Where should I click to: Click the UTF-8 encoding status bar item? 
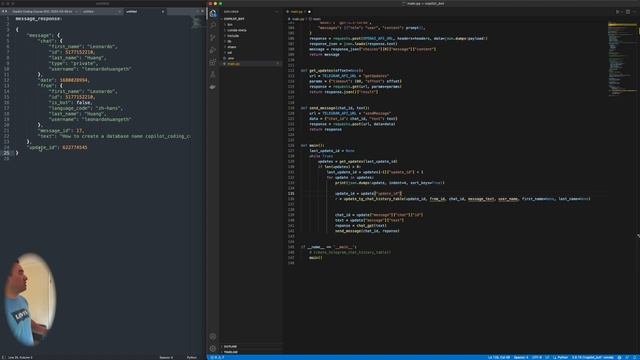coord(536,358)
